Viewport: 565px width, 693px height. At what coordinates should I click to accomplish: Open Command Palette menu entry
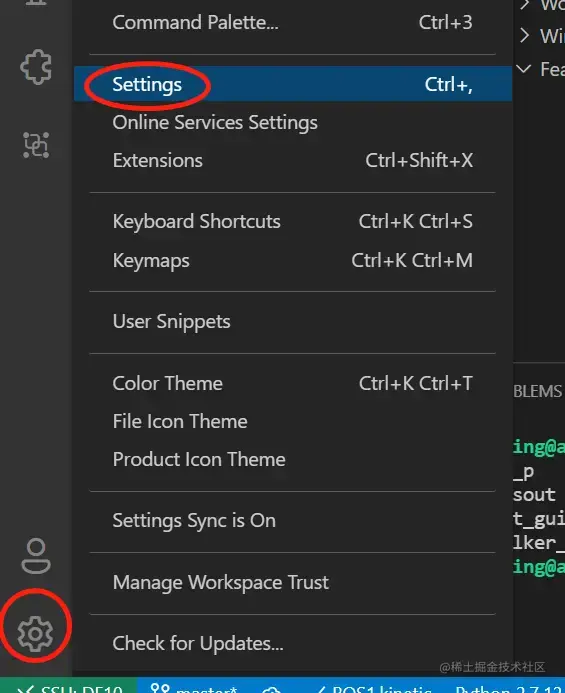[293, 22]
